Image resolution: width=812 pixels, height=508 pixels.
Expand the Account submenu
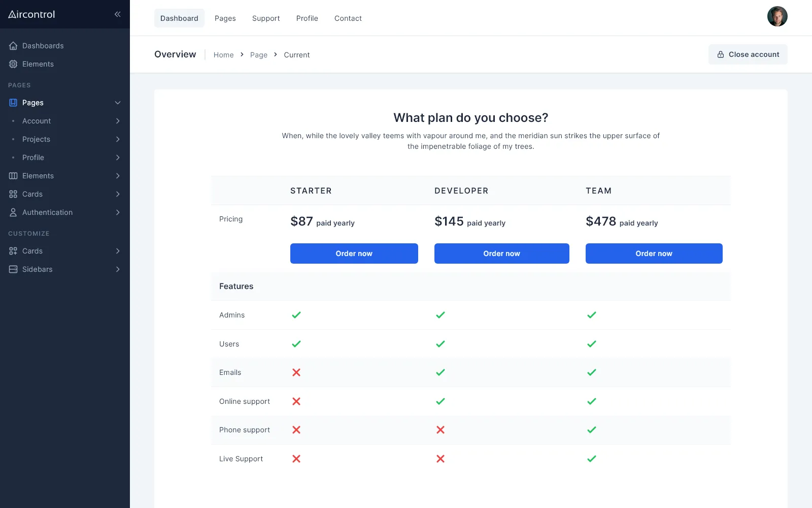point(118,121)
